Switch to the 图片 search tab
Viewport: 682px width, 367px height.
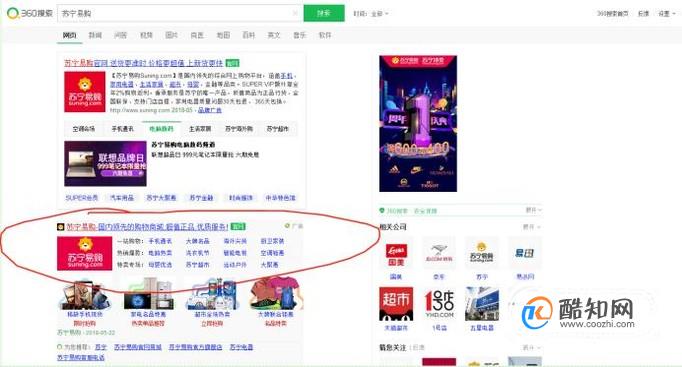click(172, 35)
